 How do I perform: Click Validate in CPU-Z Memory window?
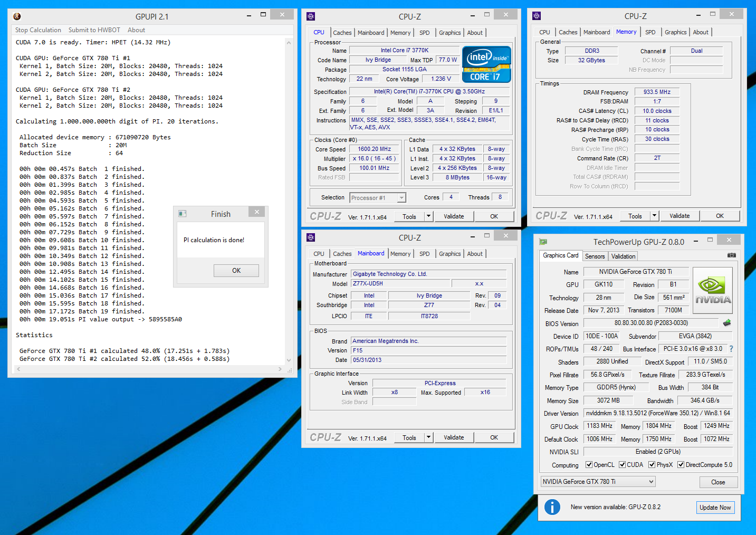[680, 216]
